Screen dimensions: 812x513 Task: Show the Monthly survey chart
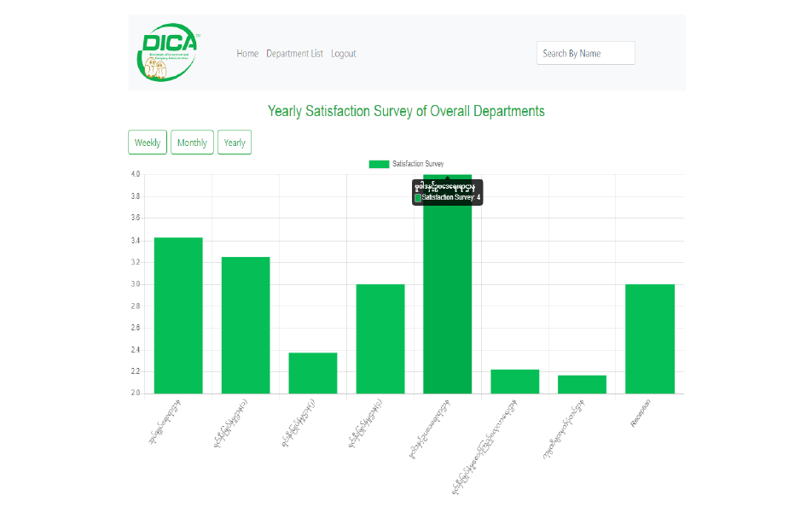(192, 143)
